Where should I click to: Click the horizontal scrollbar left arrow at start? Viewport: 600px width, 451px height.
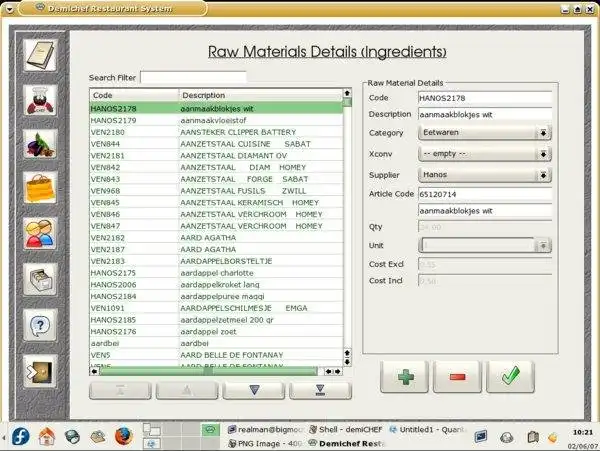(x=95, y=371)
